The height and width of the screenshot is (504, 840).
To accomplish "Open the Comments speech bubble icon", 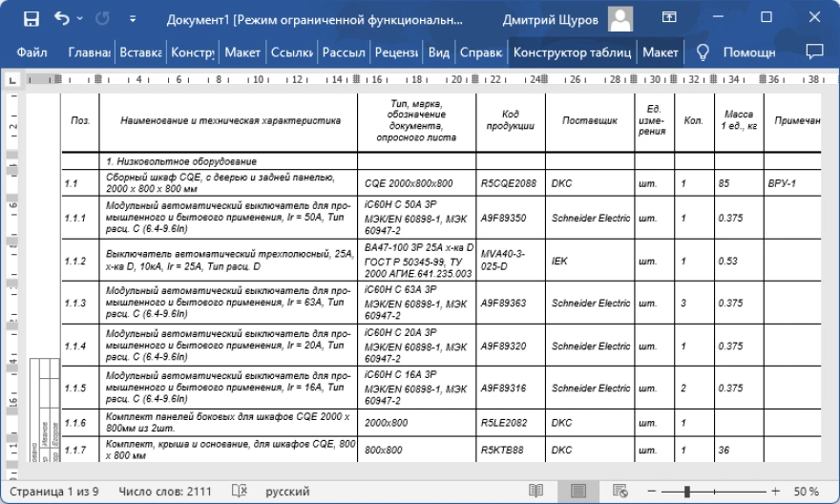I will click(814, 52).
